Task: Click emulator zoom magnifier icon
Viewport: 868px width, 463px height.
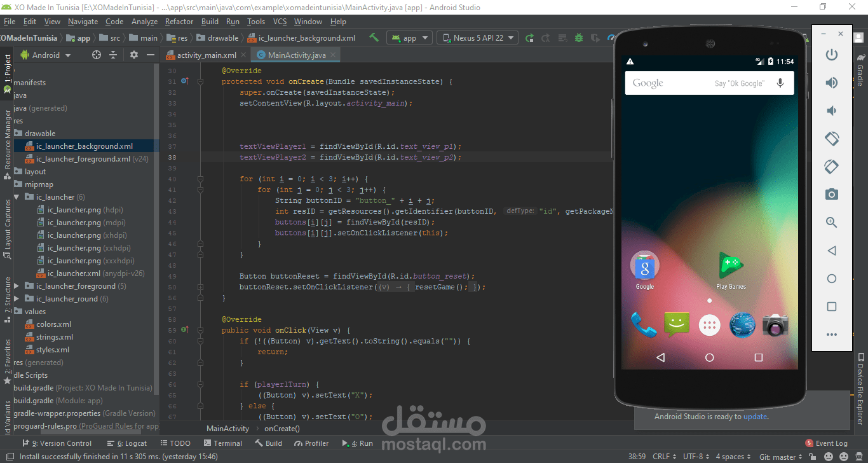Action: (x=831, y=222)
